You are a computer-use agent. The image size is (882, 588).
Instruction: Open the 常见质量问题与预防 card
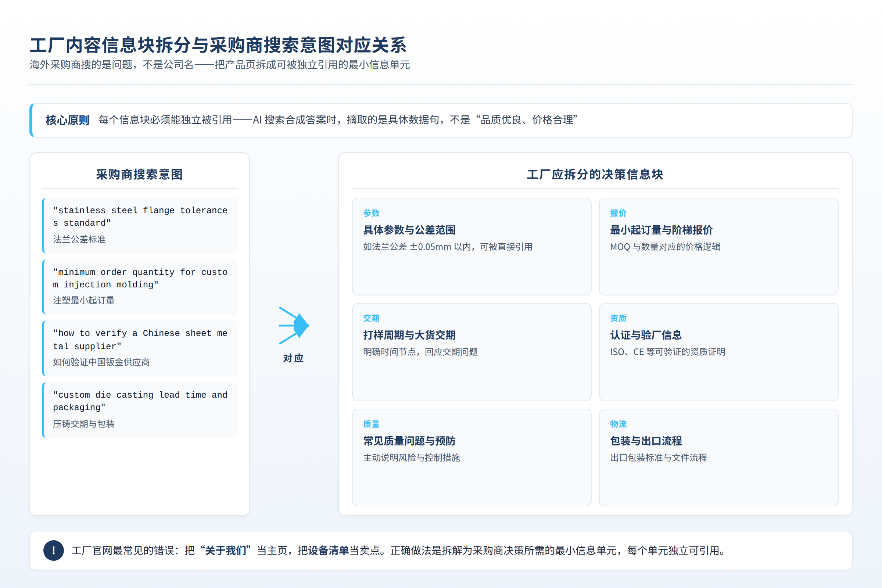pyautogui.click(x=472, y=458)
